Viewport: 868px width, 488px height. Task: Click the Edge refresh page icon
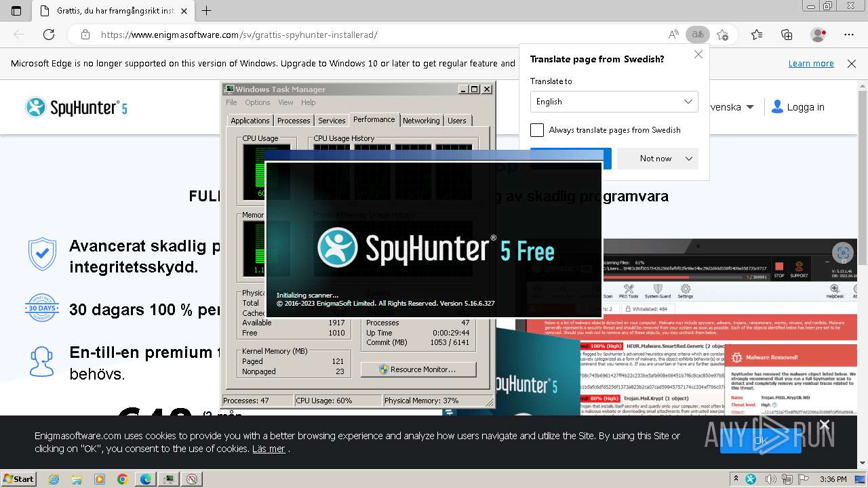click(x=49, y=35)
